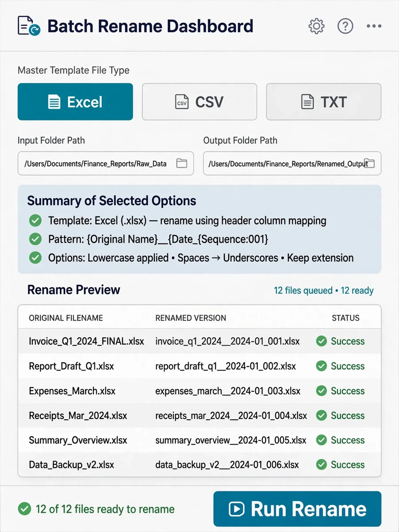This screenshot has width=399, height=532.
Task: Click renamed file report_draft_q1__2024-01_002.xlsx
Action: (226, 366)
